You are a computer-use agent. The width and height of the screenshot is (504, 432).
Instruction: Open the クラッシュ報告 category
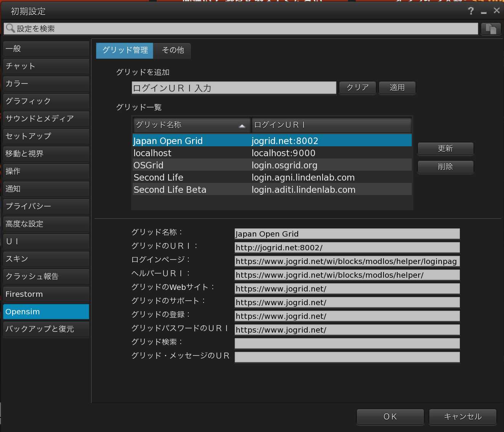click(46, 277)
